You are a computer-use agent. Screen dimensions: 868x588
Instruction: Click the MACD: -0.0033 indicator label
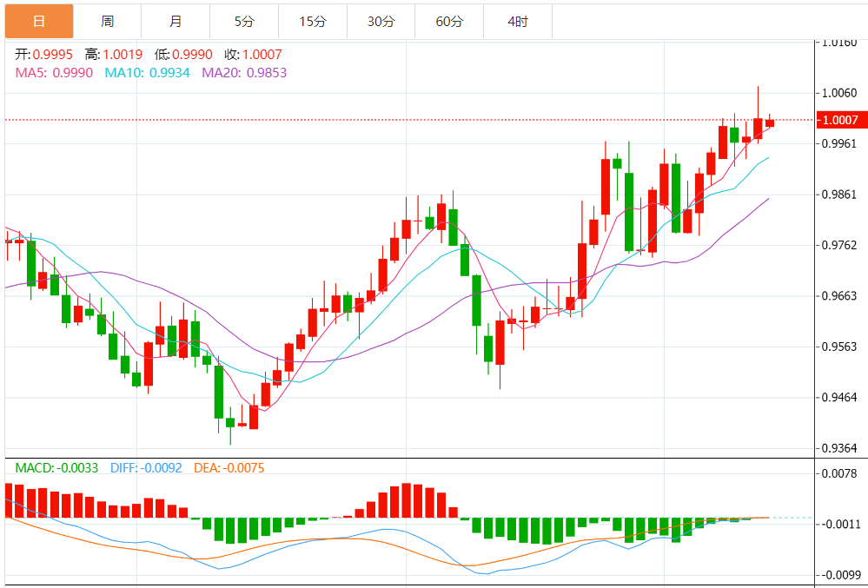pos(56,468)
